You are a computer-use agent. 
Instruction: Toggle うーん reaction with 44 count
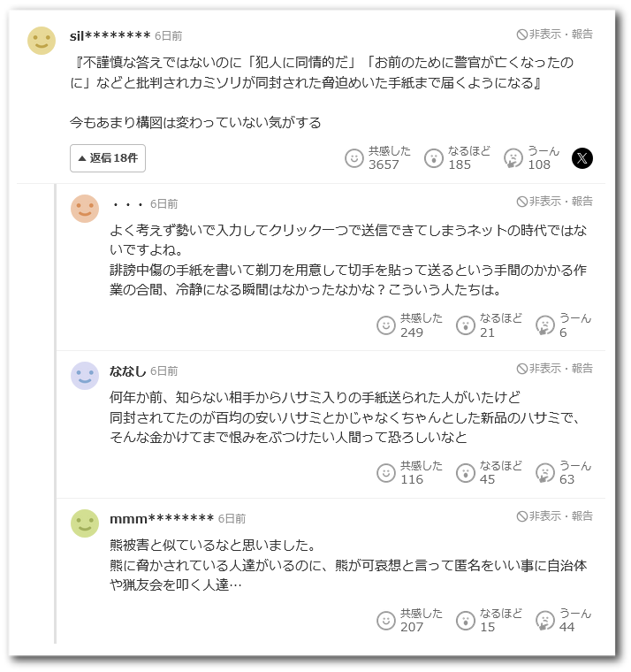click(545, 620)
